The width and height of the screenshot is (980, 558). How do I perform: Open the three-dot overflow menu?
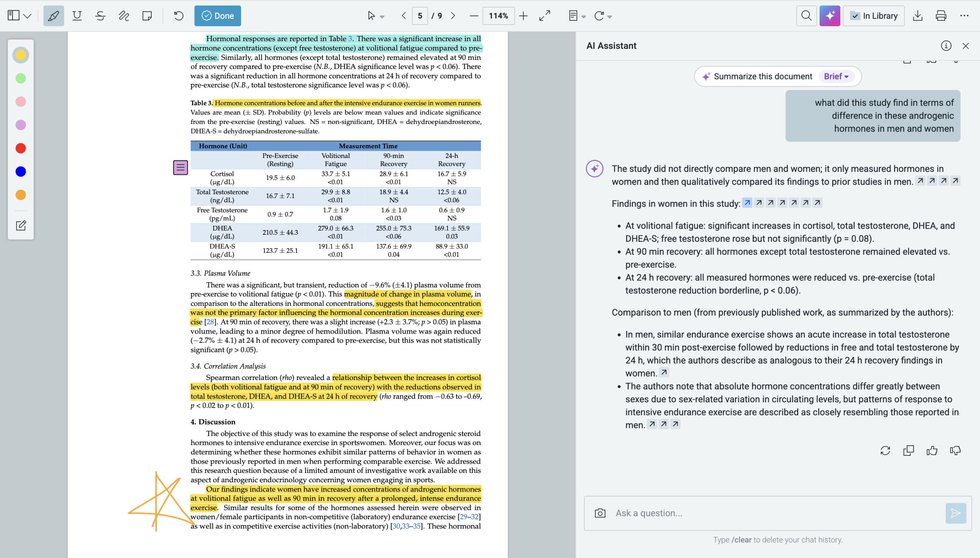965,16
